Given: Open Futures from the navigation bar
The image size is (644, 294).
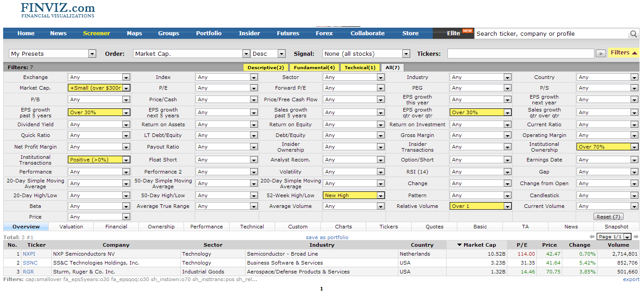Looking at the screenshot, I should (x=288, y=33).
